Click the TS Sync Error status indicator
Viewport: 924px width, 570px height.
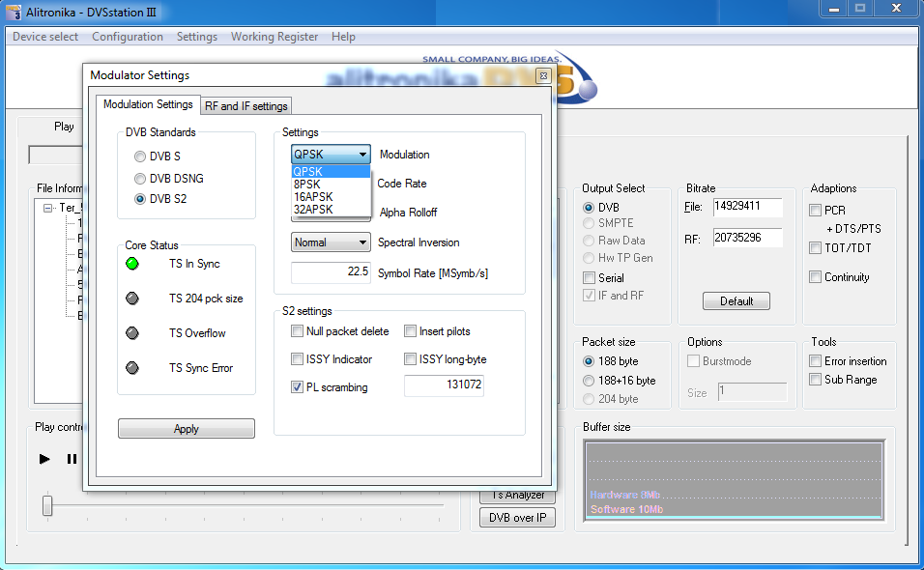[132, 368]
